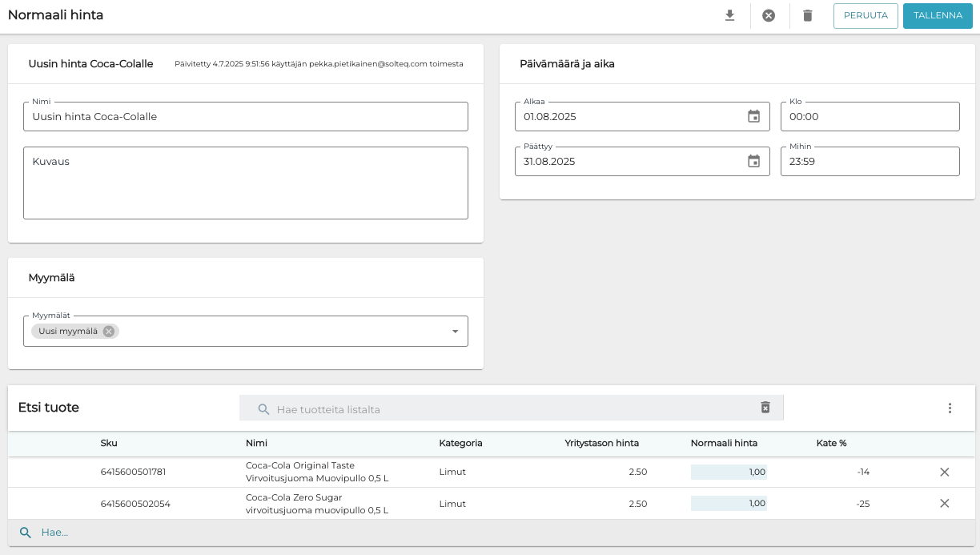The height and width of the screenshot is (555, 980).
Task: Click the trash delete icon in header
Action: 807,16
